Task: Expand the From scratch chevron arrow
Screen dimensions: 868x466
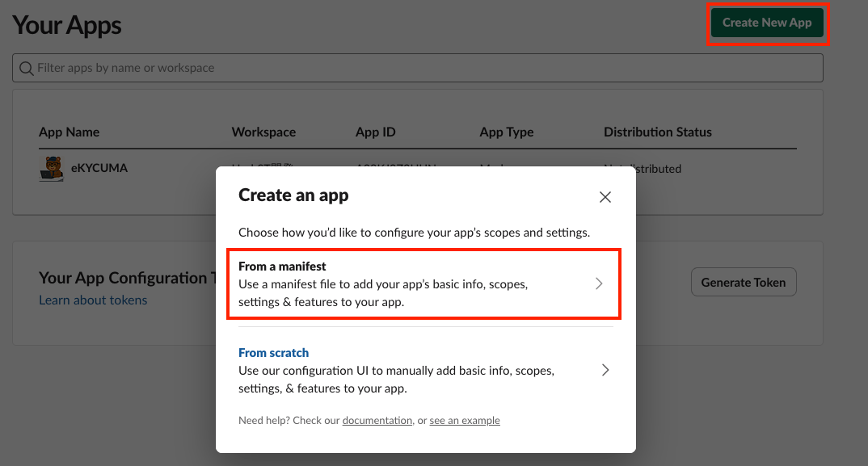Action: (x=605, y=370)
